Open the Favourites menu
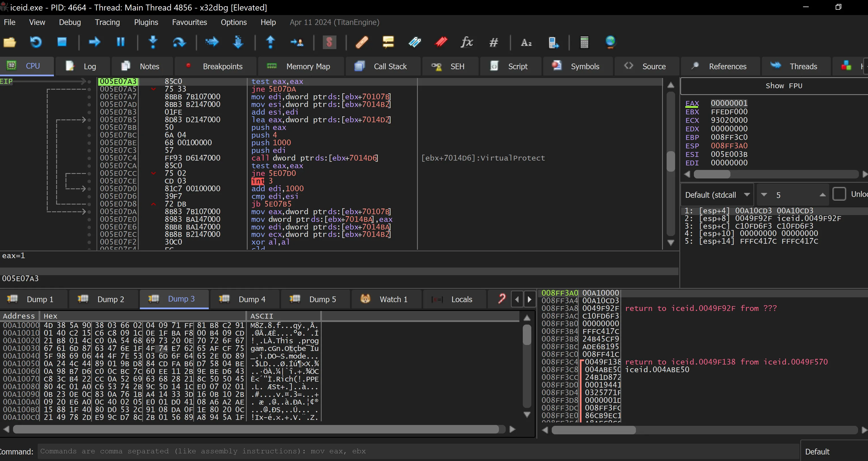The image size is (868, 461). (x=189, y=22)
